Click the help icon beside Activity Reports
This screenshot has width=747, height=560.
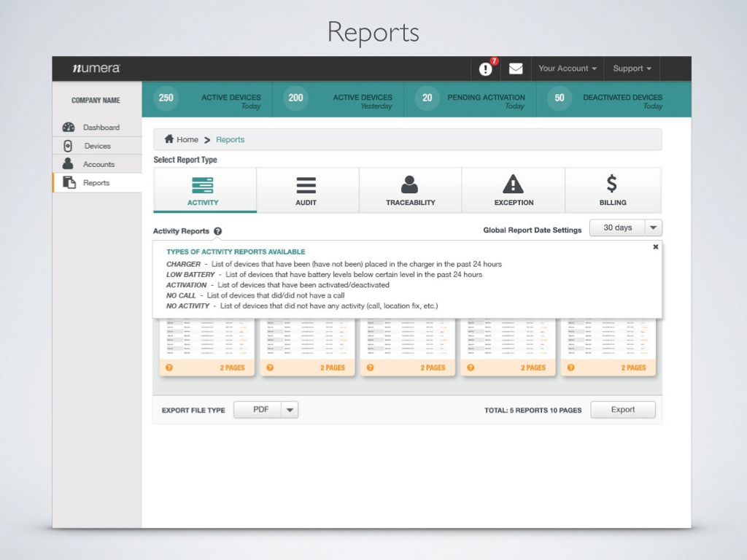pos(217,231)
